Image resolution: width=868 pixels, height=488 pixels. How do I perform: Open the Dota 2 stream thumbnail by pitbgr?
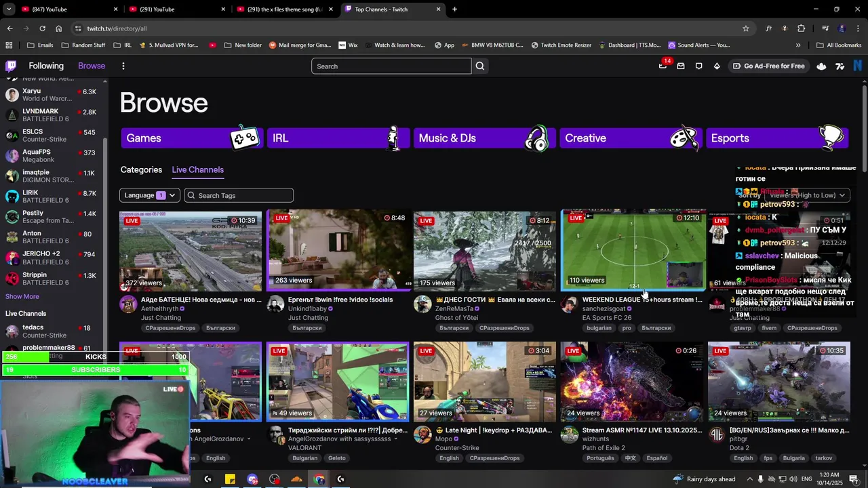(x=778, y=382)
